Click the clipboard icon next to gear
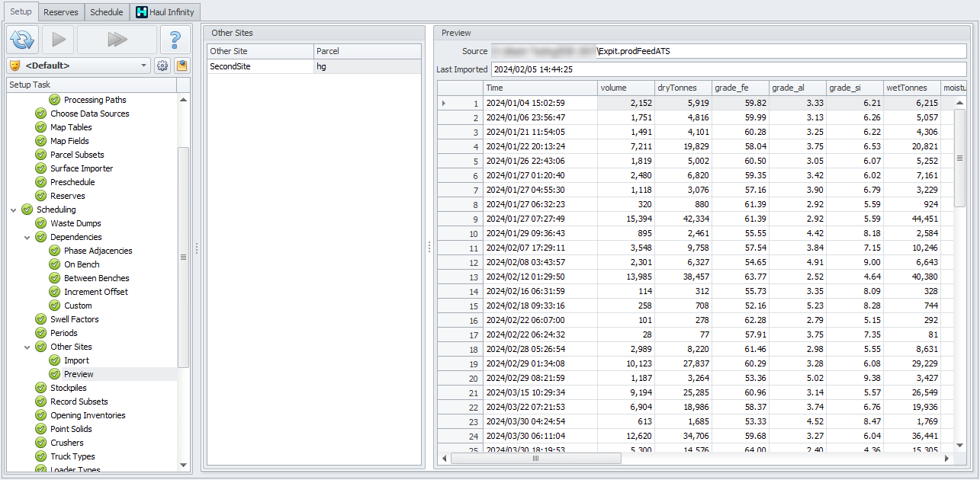Screen dimensions: 980x480 click(x=182, y=66)
